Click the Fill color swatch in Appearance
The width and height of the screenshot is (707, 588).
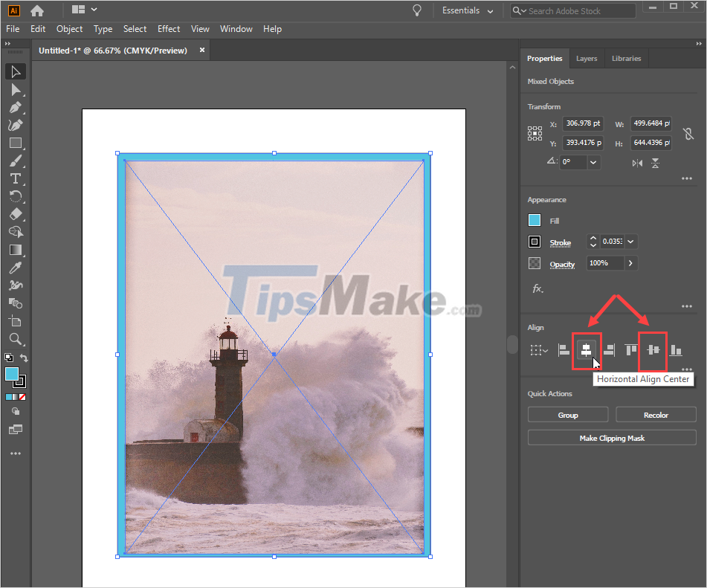pyautogui.click(x=535, y=220)
